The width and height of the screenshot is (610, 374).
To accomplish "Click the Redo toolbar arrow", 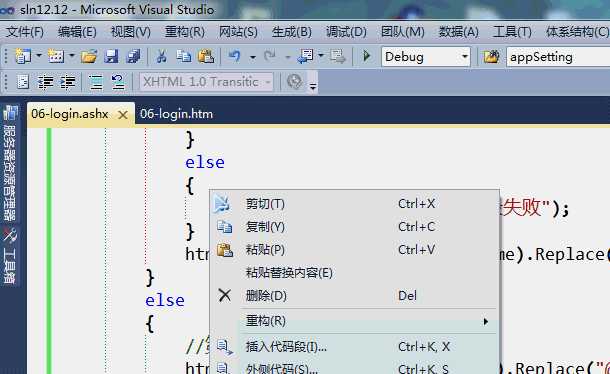I will pos(270,57).
